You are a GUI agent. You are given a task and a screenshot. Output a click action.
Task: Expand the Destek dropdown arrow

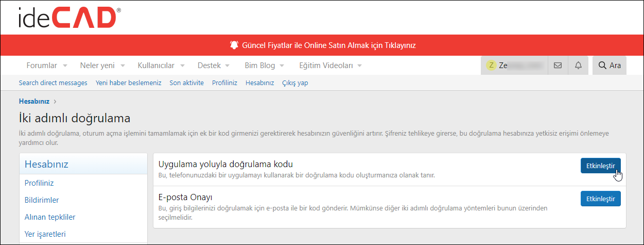coord(228,66)
